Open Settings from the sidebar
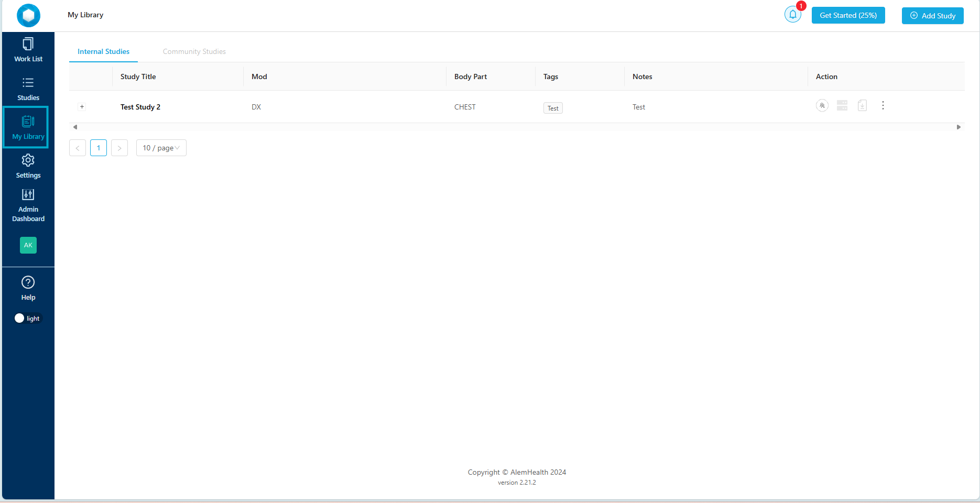Image resolution: width=980 pixels, height=503 pixels. (x=28, y=166)
